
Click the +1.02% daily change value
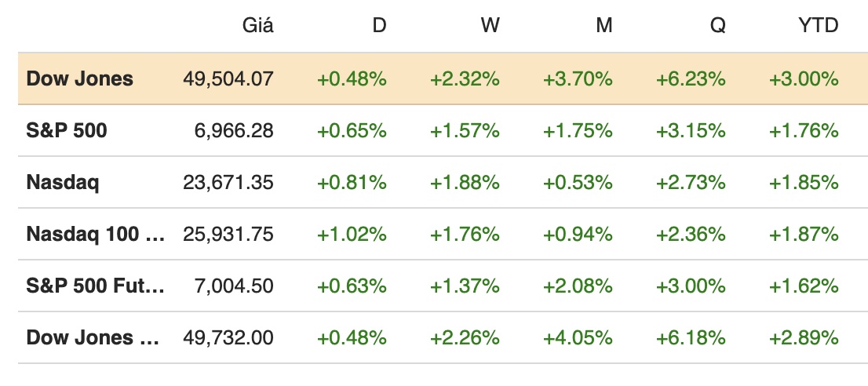tap(352, 235)
